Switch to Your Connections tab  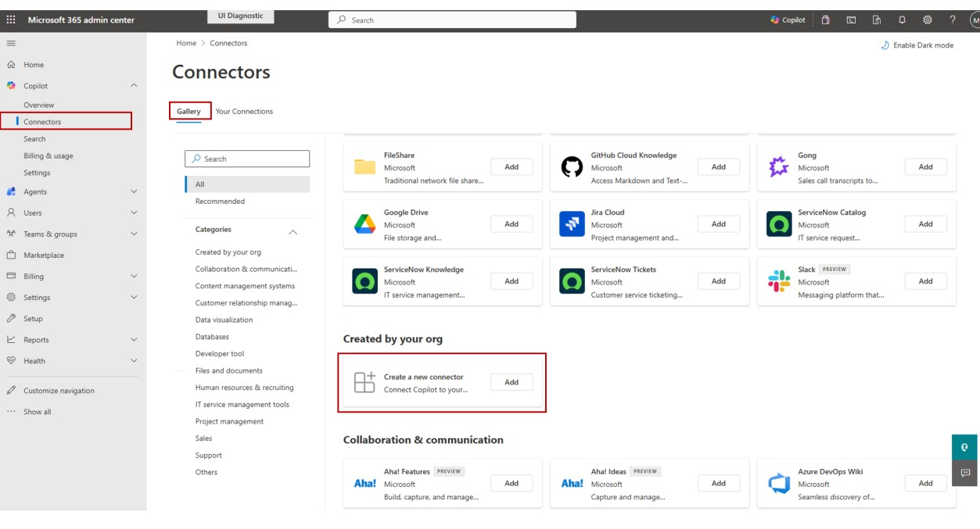coord(244,112)
